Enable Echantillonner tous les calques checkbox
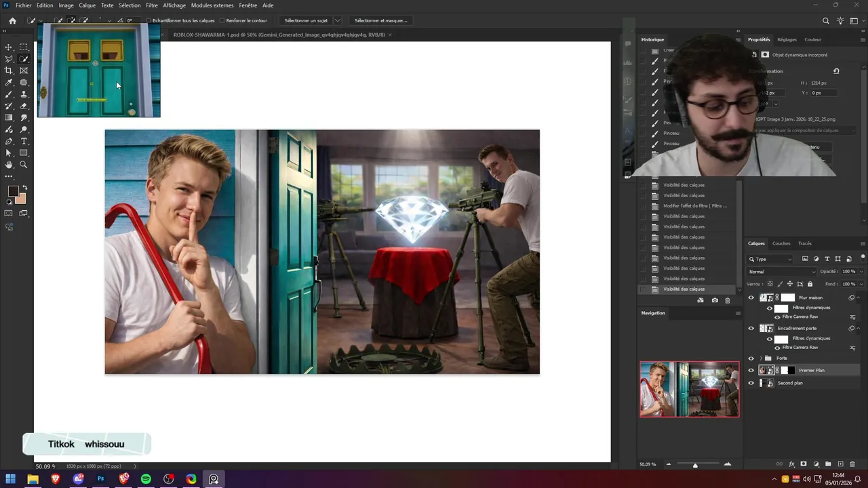Screen dimensions: 868x488 [149, 20]
